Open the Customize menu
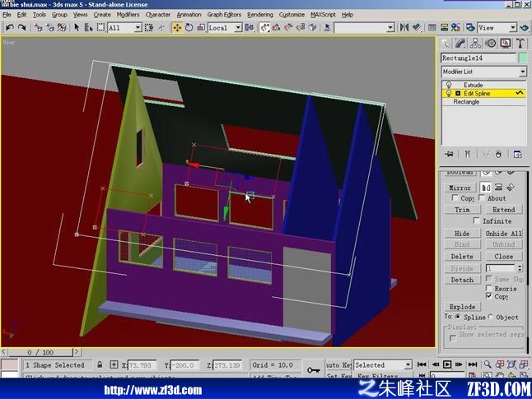Screen dimensions: 532x399 [x=292, y=15]
